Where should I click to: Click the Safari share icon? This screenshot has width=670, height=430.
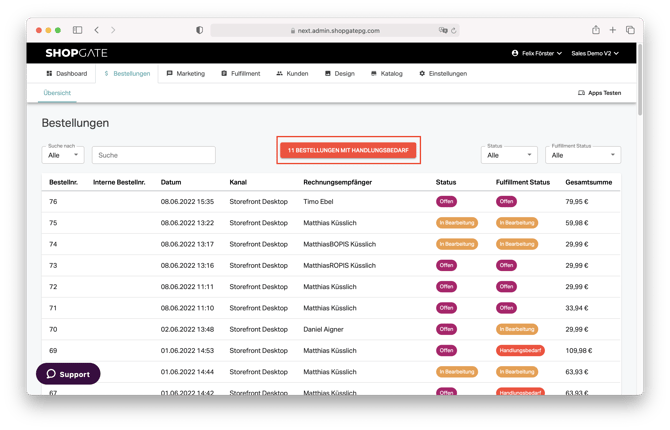click(596, 30)
